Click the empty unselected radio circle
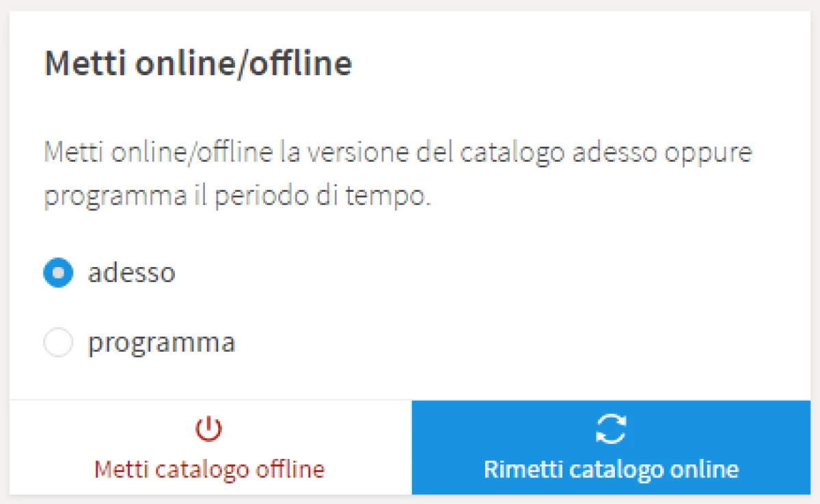The width and height of the screenshot is (820, 504). pos(58,343)
